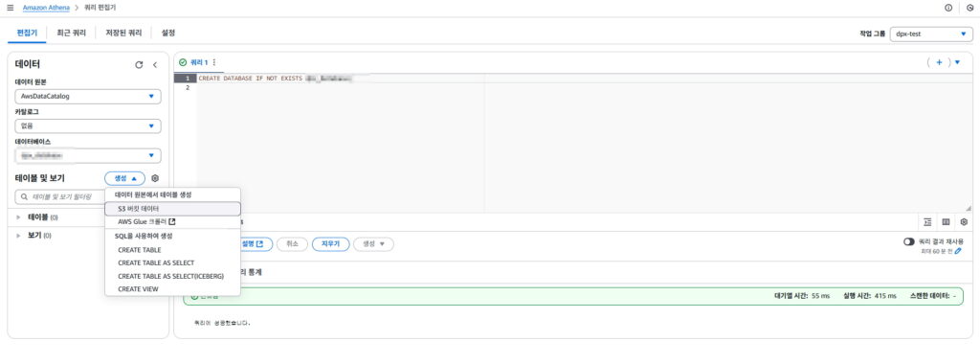The image size is (980, 364).
Task: Click the search icon in table filter
Action: click(25, 196)
